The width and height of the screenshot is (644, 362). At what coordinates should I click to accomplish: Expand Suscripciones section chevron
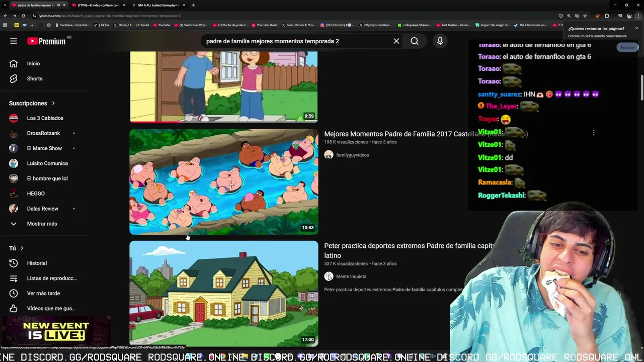(53, 103)
